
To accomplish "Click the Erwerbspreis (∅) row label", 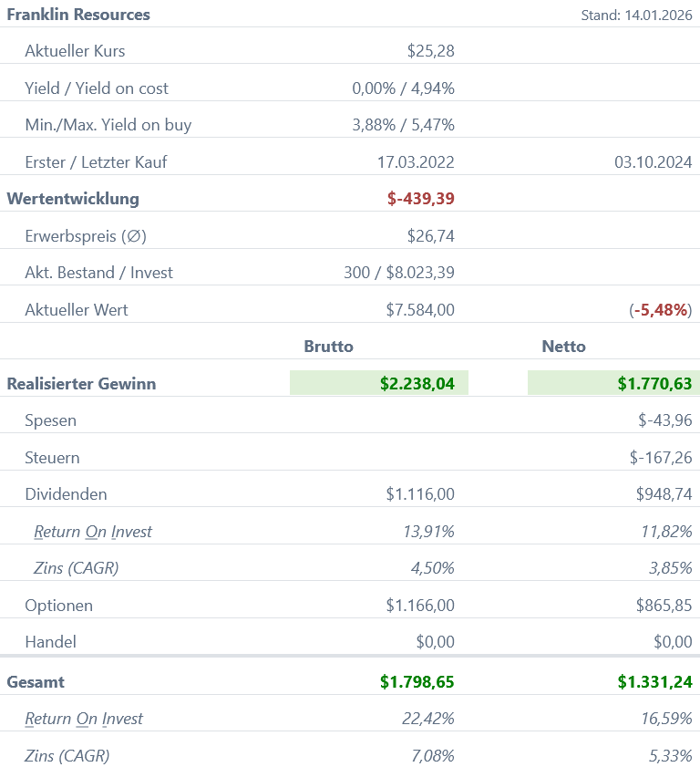I will (x=86, y=236).
